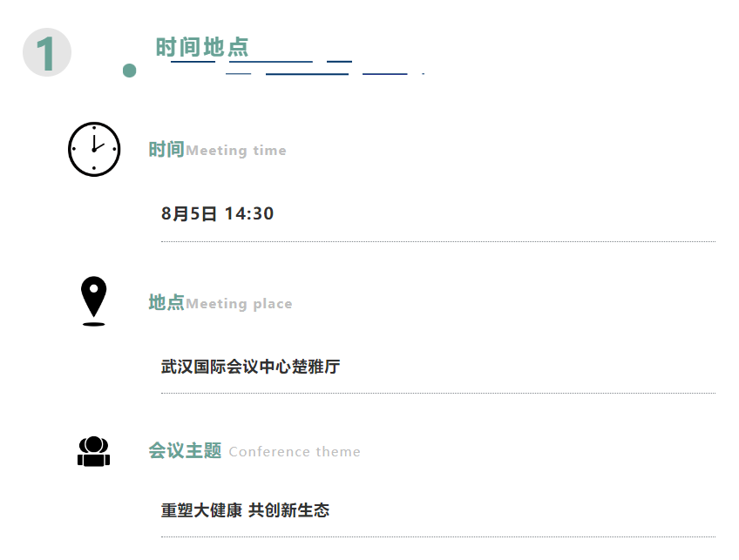
Task: Select the 武汉国际会议中心楚雅厅 venue text
Action: point(251,367)
